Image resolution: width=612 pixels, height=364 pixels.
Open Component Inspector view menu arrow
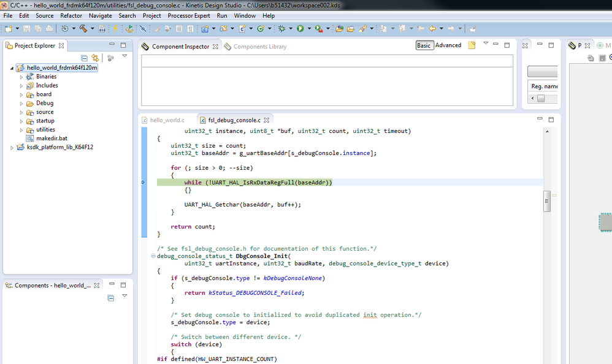tap(486, 43)
